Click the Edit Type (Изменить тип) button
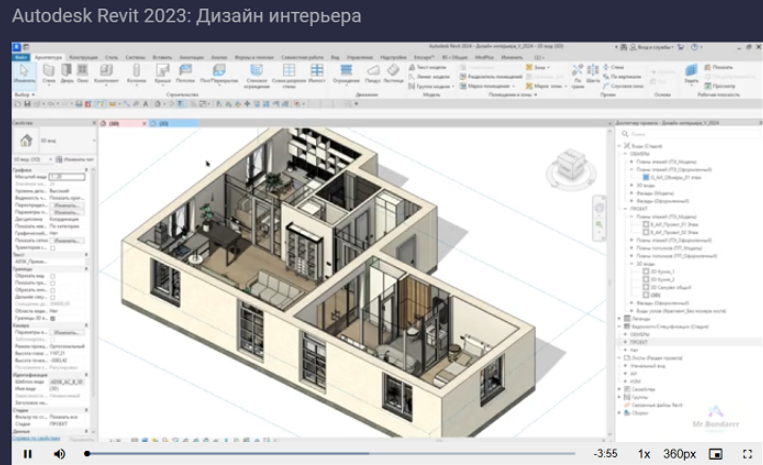 point(77,159)
